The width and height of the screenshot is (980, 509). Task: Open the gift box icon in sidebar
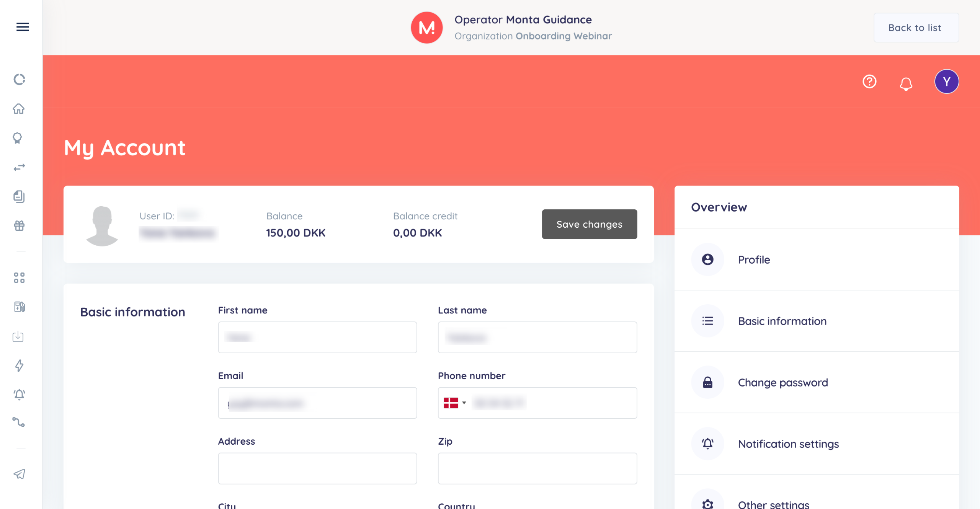19,226
